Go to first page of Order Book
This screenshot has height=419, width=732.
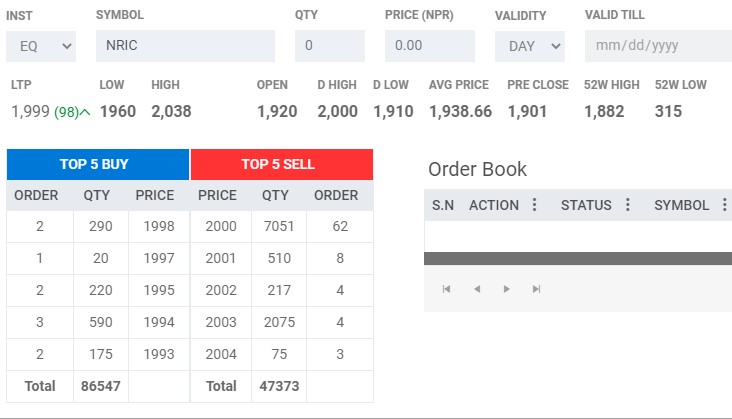pyautogui.click(x=446, y=289)
